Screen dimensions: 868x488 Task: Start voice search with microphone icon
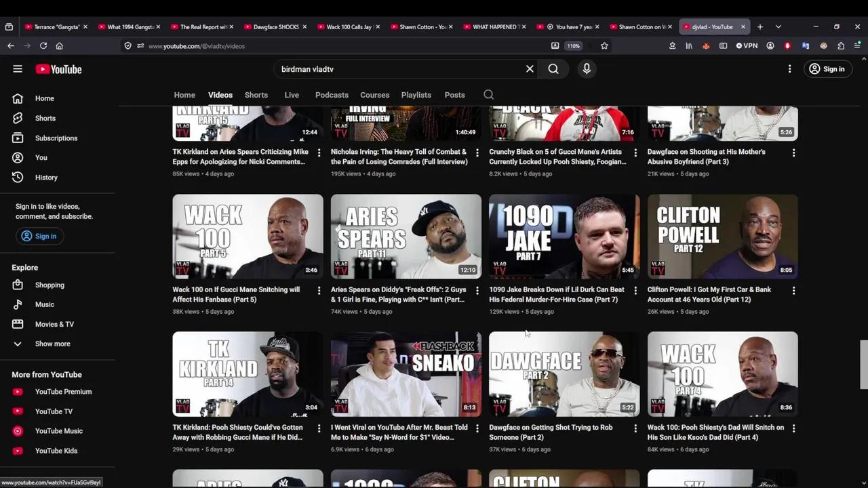pyautogui.click(x=587, y=68)
